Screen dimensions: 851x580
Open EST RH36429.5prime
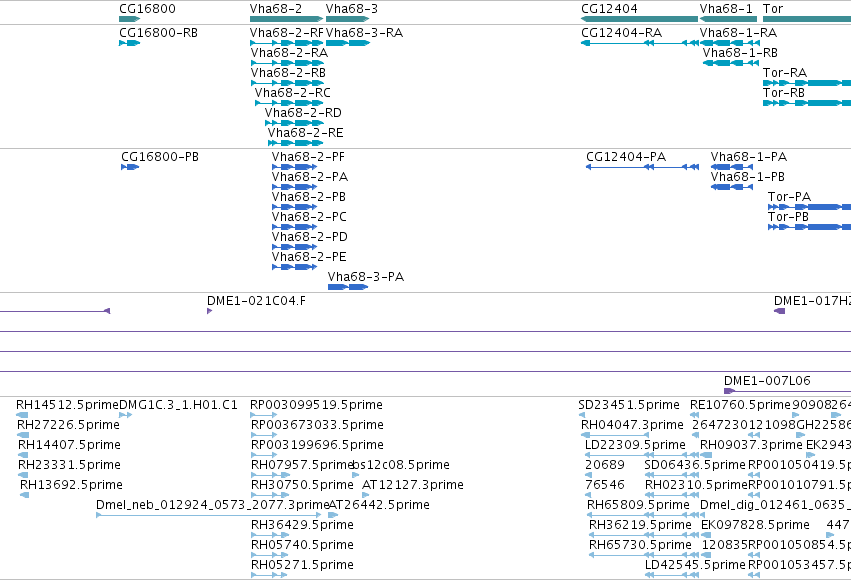pos(302,526)
